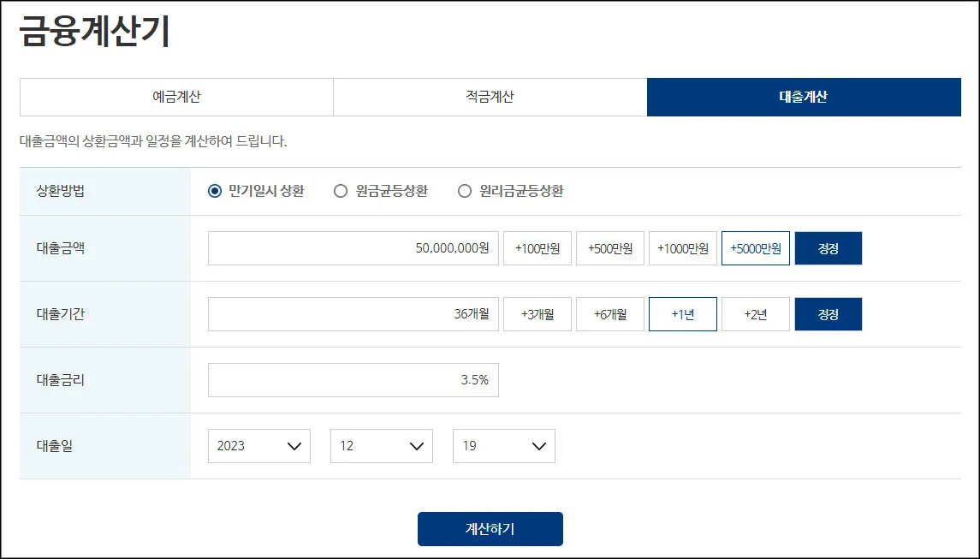Screen dimensions: 980x559
Task: Click the 대출금액 amount input field
Action: coord(353,247)
